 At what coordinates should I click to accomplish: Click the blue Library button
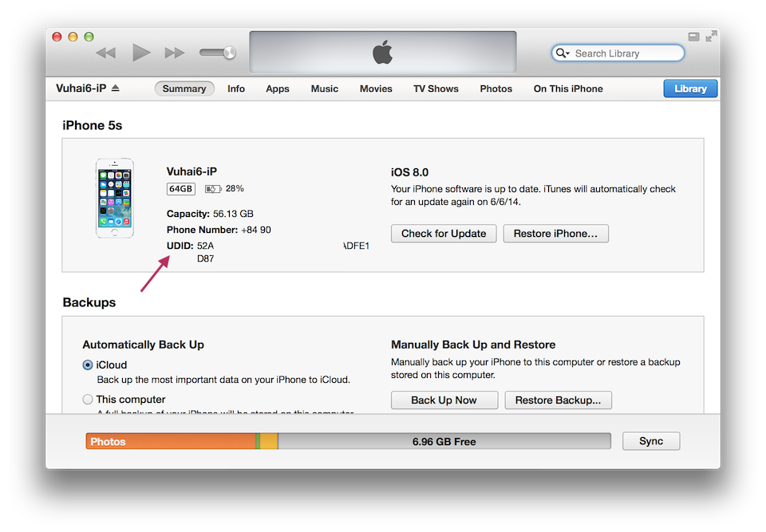pyautogui.click(x=690, y=89)
